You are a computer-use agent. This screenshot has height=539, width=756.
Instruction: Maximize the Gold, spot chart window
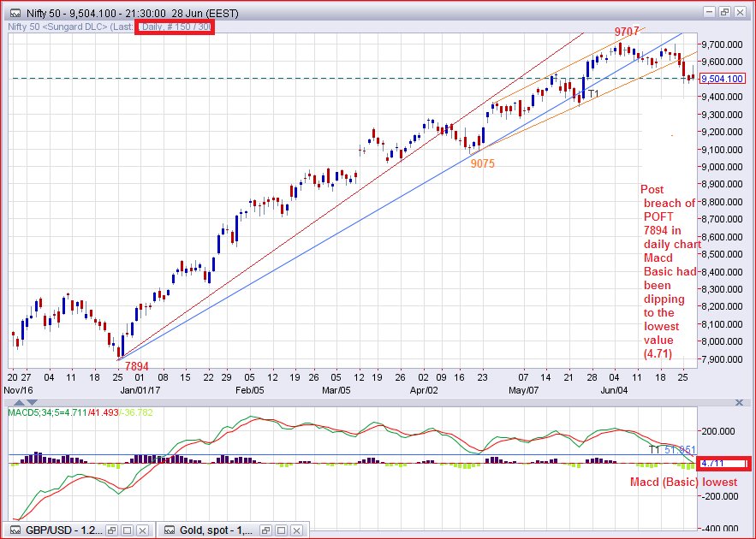(x=282, y=530)
